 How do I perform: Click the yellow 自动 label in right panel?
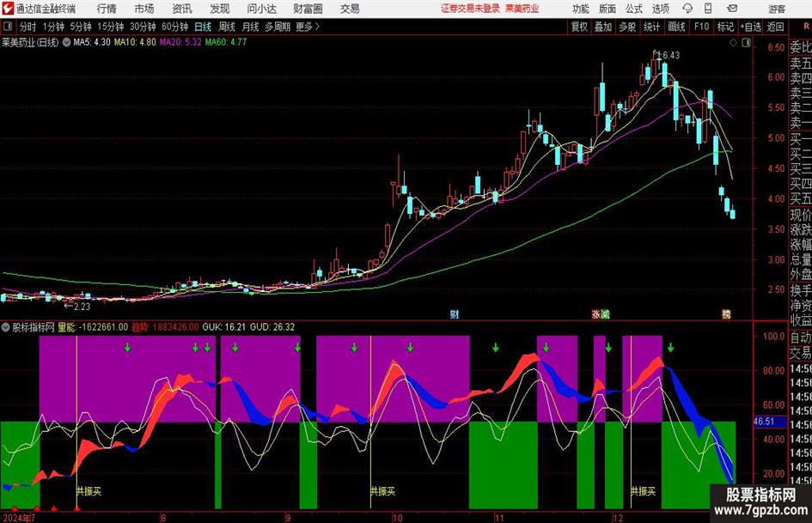pyautogui.click(x=801, y=338)
